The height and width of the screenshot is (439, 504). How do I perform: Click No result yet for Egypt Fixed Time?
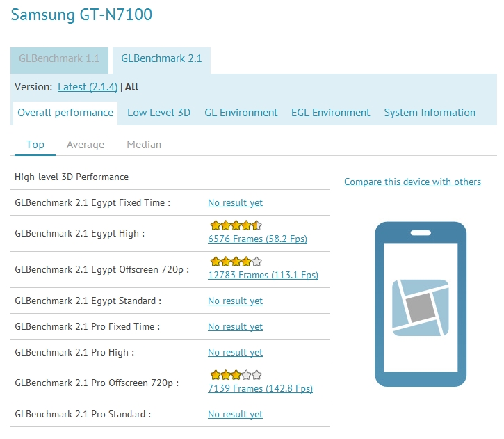click(235, 202)
